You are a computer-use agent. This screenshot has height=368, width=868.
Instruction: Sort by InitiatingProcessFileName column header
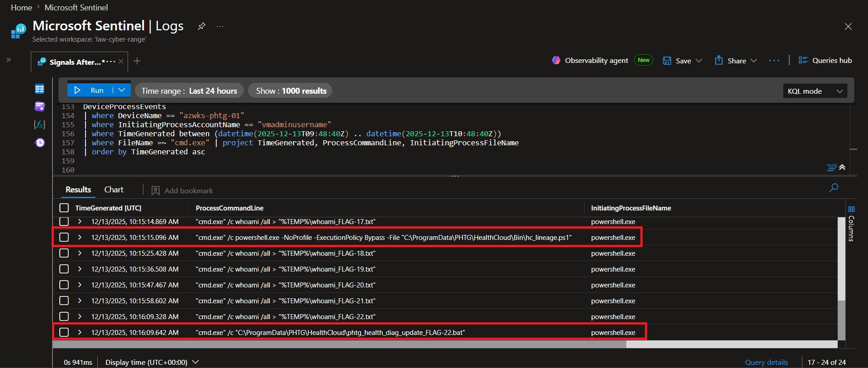(631, 208)
